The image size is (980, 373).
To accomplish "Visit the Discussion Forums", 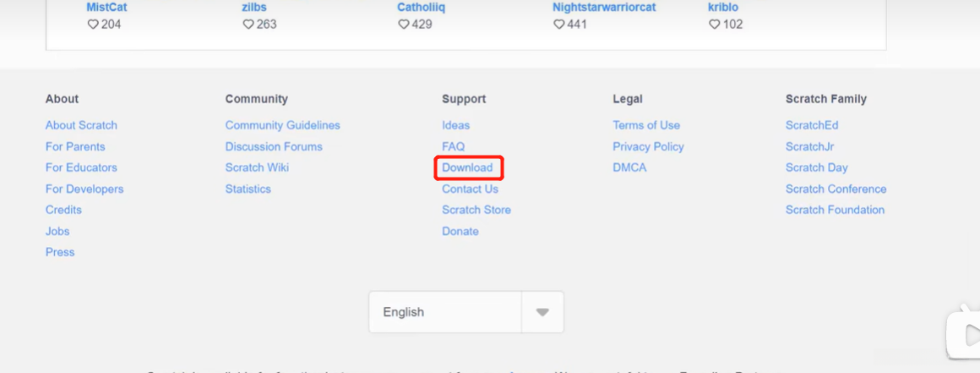I will pos(274,146).
